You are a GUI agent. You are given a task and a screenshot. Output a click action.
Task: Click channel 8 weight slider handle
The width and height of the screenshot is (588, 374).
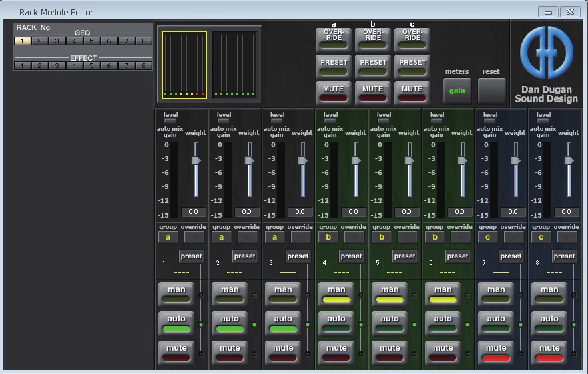(x=569, y=161)
